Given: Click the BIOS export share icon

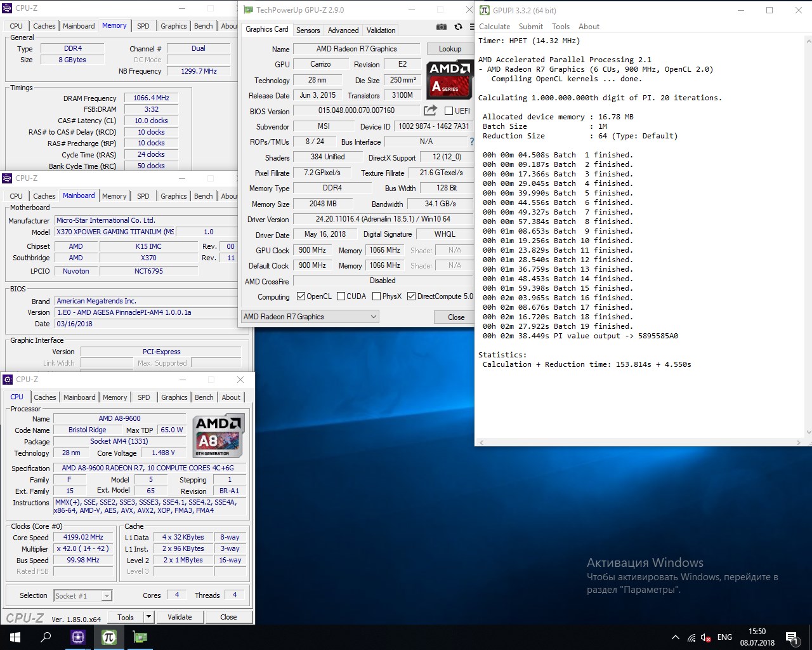Looking at the screenshot, I should (430, 110).
